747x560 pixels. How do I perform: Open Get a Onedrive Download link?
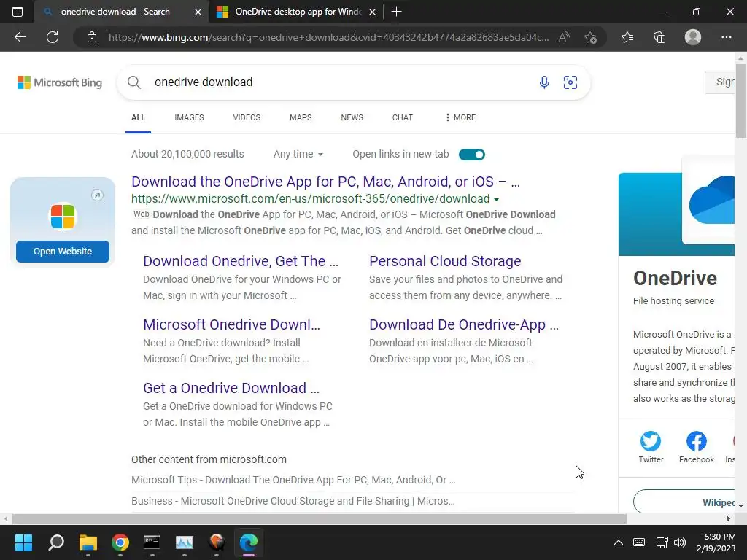[231, 388]
